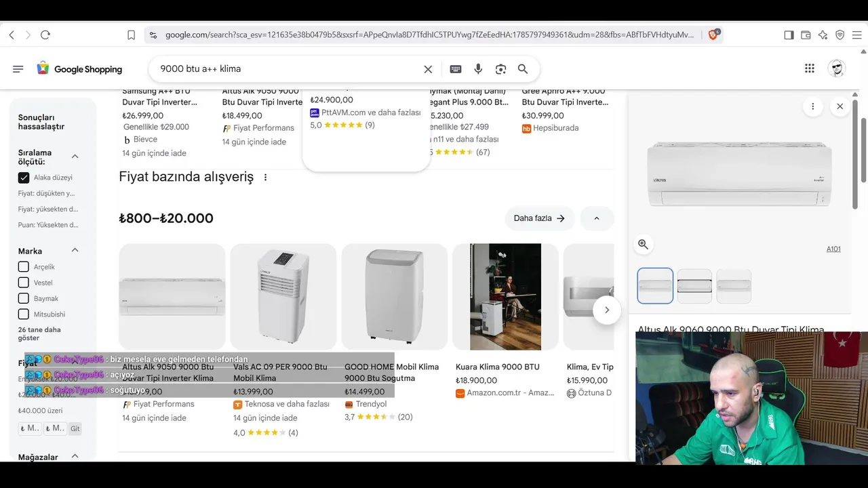Viewport: 868px width, 488px height.
Task: Check the Arçelik brand filter
Action: [x=24, y=267]
